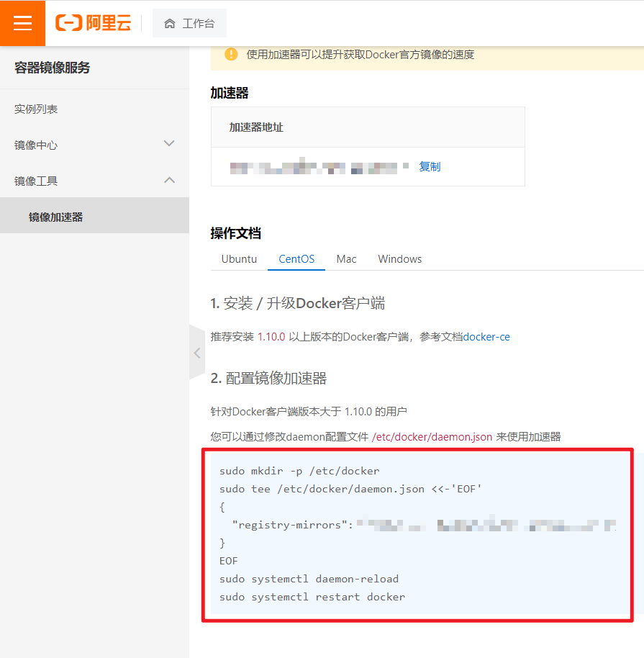Click the heading 1. 安装 / 升级Docker客户端

(297, 303)
